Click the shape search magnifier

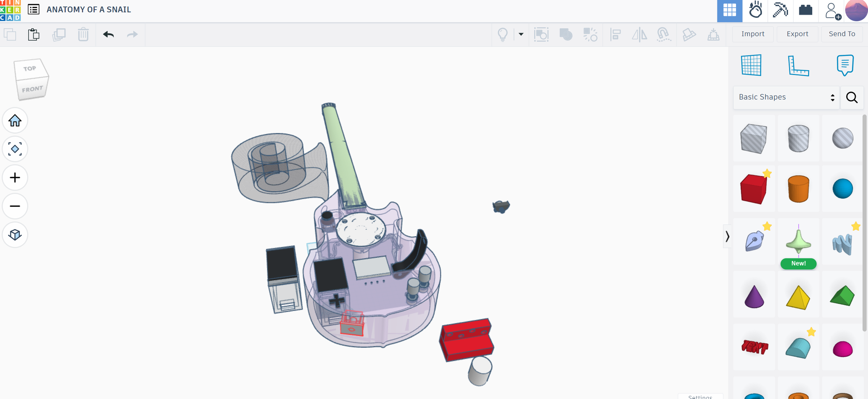pyautogui.click(x=852, y=97)
